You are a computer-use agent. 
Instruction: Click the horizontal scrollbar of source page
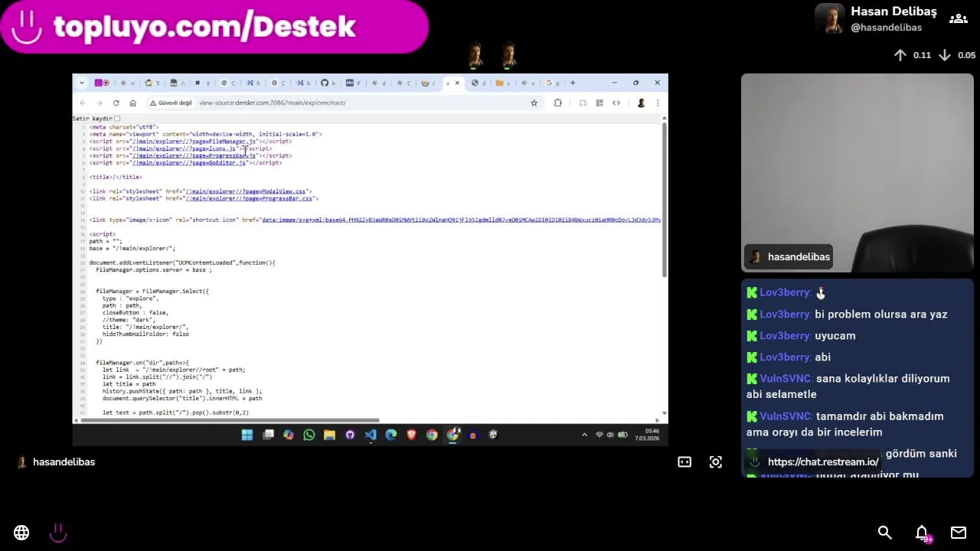pyautogui.click(x=230, y=419)
